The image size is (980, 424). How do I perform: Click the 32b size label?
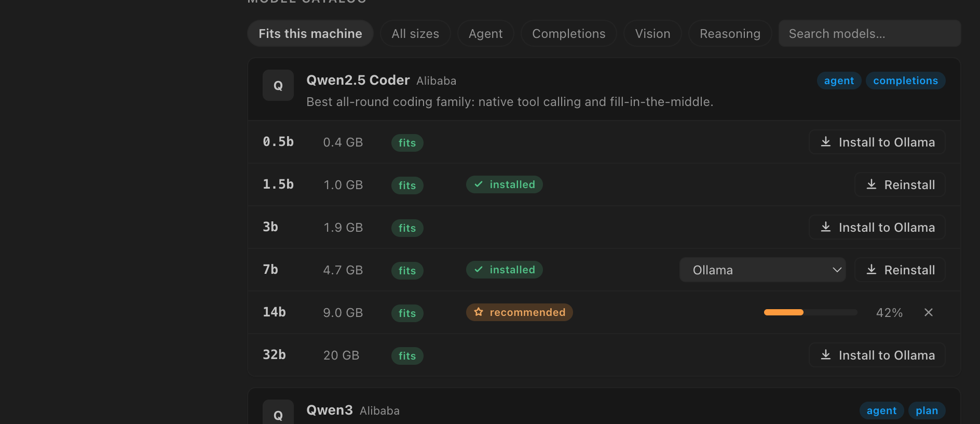tap(274, 355)
